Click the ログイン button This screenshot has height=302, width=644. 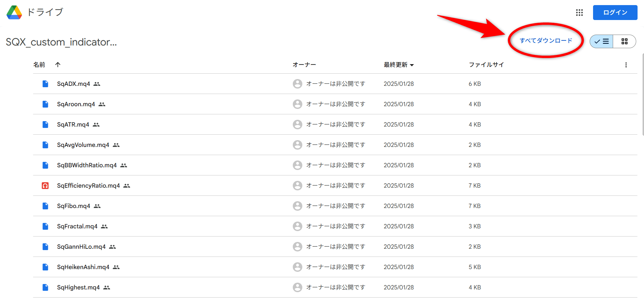[615, 13]
